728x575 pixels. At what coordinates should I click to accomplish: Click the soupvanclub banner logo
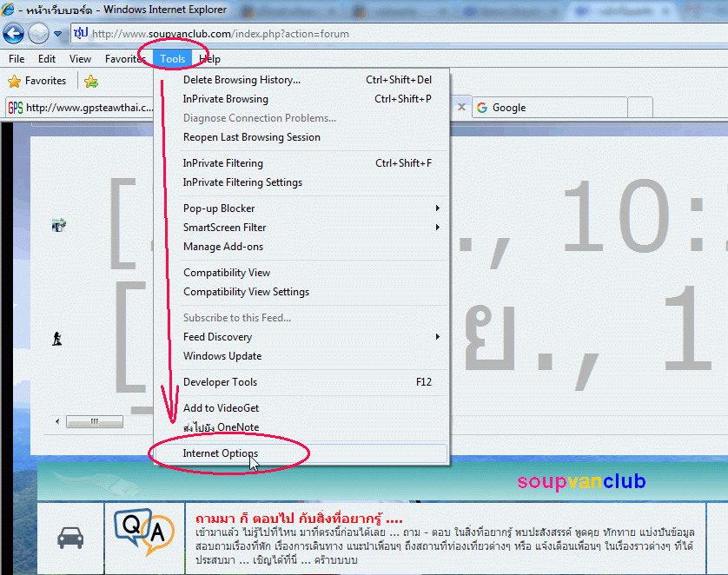tap(581, 481)
